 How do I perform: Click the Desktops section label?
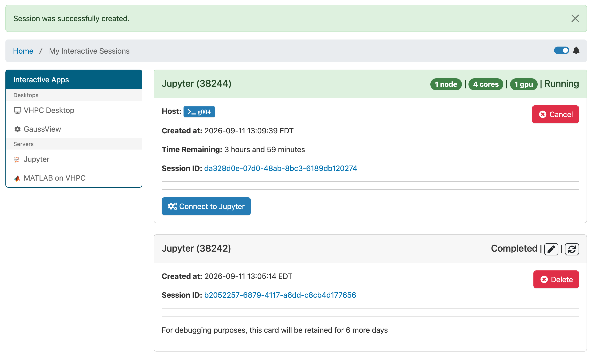(26, 95)
